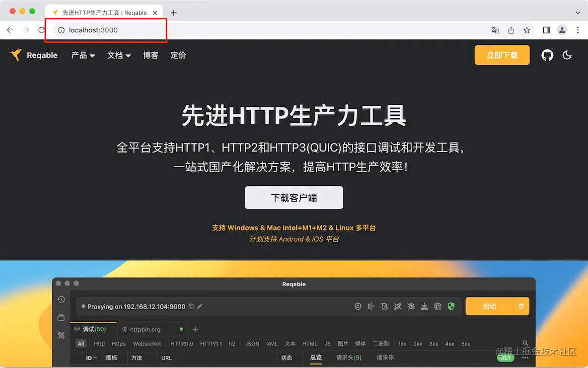Expand the tab search chevron

pos(578,13)
